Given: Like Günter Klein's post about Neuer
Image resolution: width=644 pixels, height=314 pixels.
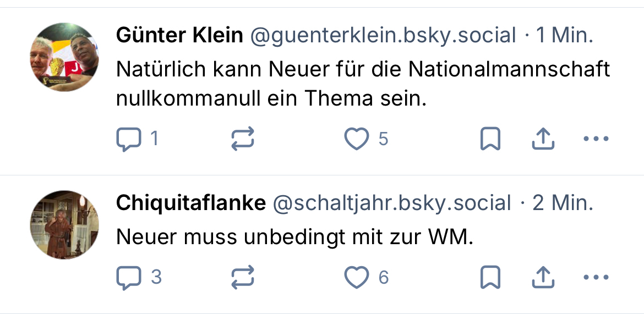Looking at the screenshot, I should click(x=356, y=139).
